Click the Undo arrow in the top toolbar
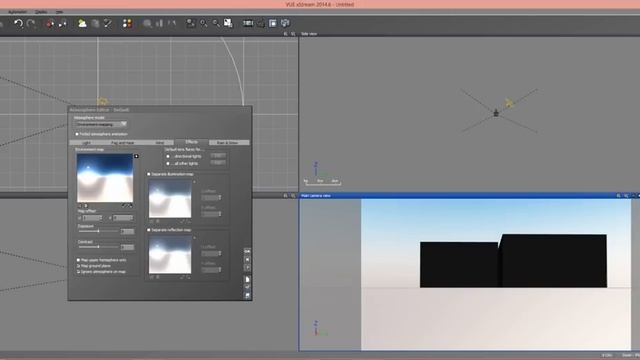Screen dimensions: 640x360 pos(18,24)
